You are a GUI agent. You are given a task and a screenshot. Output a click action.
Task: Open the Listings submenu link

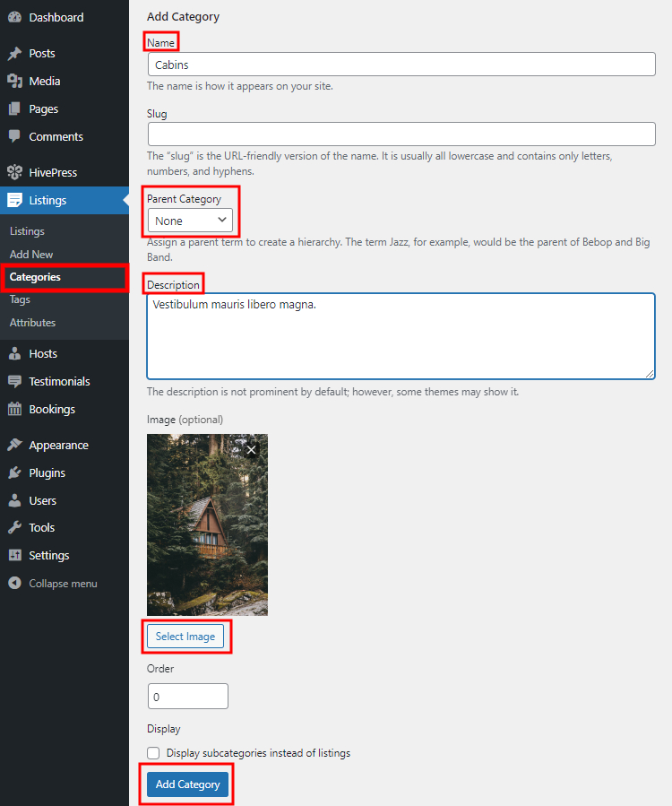(27, 231)
